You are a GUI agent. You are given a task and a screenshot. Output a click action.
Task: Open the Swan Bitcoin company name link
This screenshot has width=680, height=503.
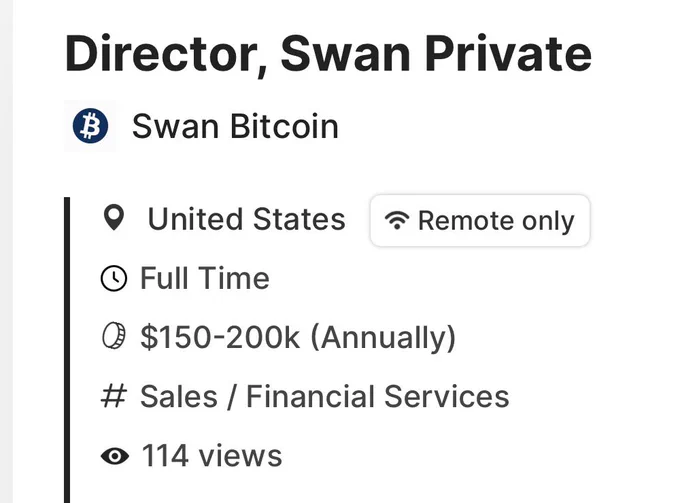(x=235, y=126)
